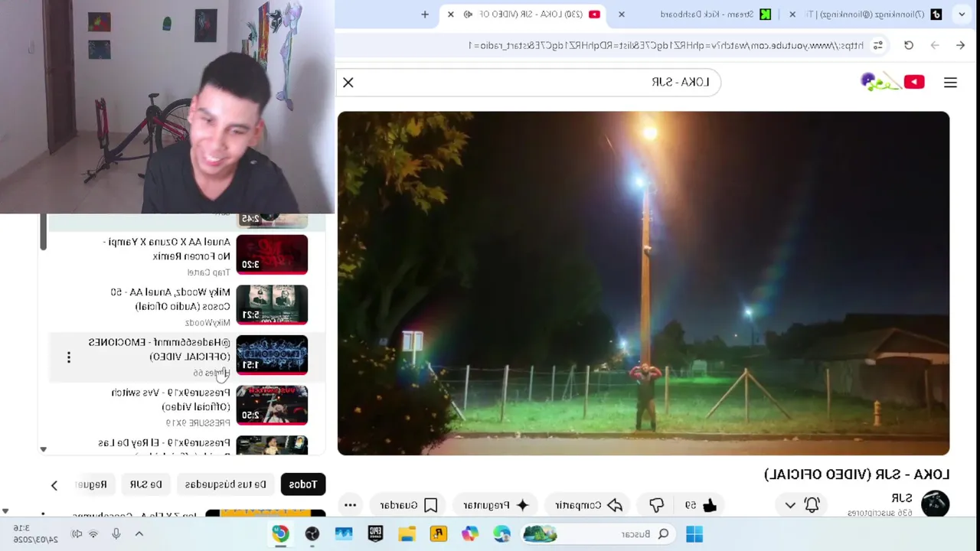Open notification bell dropdown for SJR

click(802, 505)
